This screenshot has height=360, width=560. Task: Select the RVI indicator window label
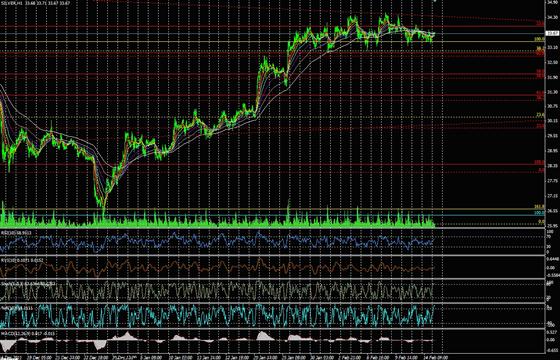tap(22, 260)
